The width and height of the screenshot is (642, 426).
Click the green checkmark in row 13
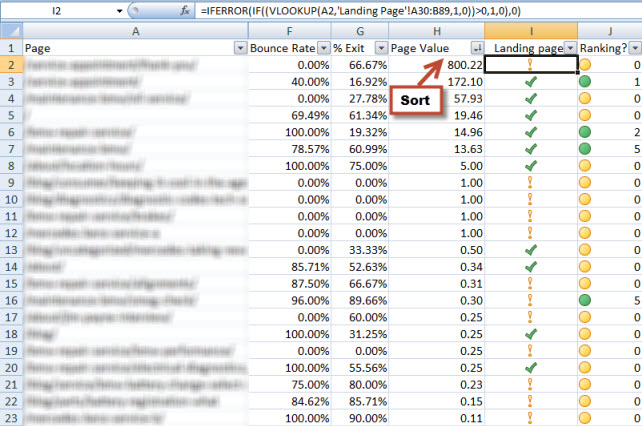(530, 249)
